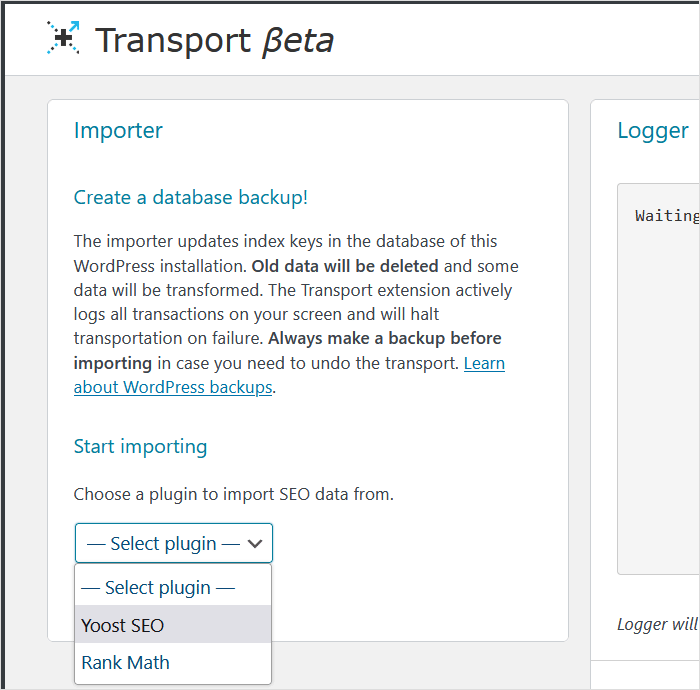Screen dimensions: 700x690
Task: Click the 'Start importing' heading
Action: point(141,447)
